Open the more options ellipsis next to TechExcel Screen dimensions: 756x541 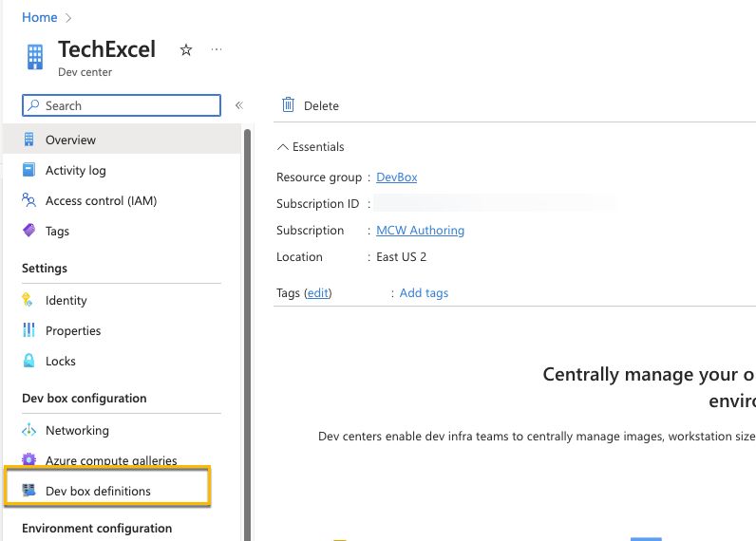[217, 49]
